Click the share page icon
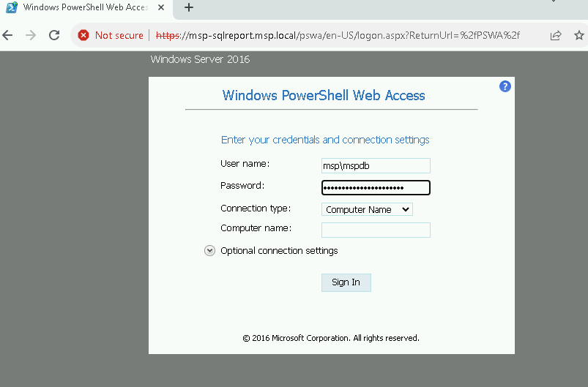The height and width of the screenshot is (387, 588). (x=555, y=35)
